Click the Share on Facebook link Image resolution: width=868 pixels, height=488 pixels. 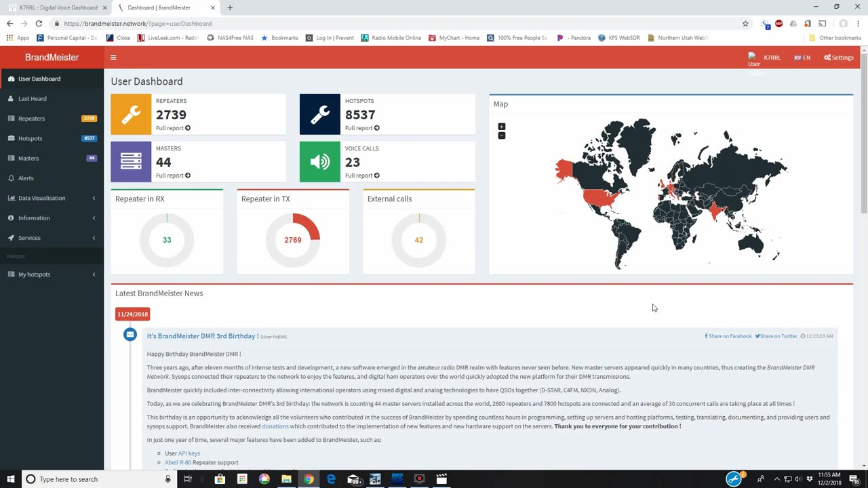coord(728,336)
